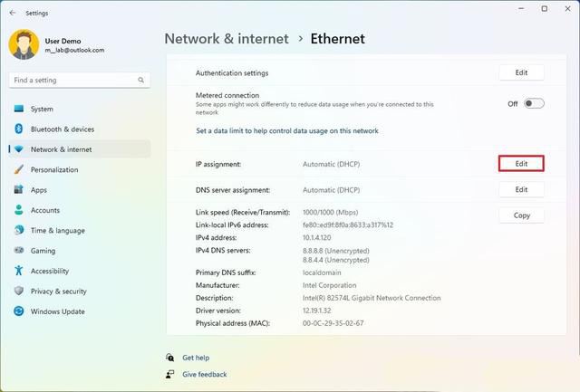
Task: Open the Accounts person icon
Action: [x=18, y=210]
